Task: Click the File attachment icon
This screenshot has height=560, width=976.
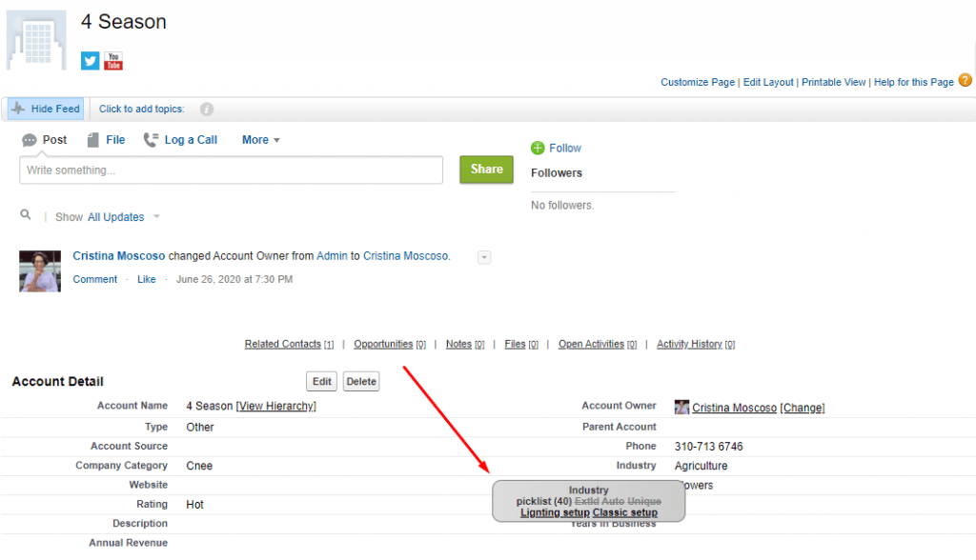Action: coord(92,139)
